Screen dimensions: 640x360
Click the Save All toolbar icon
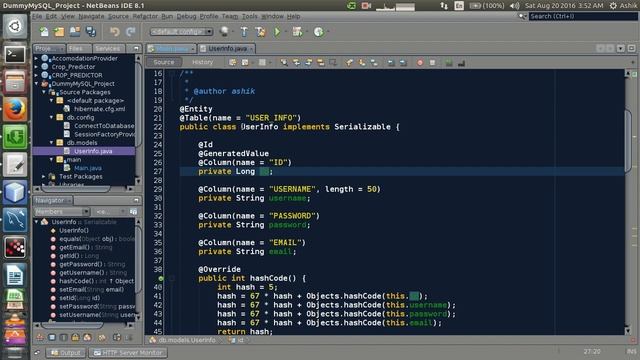tap(91, 31)
